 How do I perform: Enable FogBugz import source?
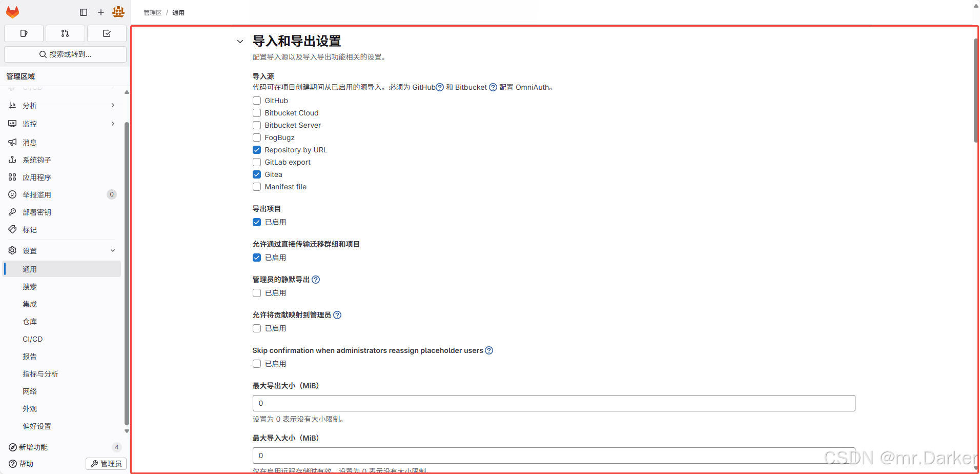(257, 137)
